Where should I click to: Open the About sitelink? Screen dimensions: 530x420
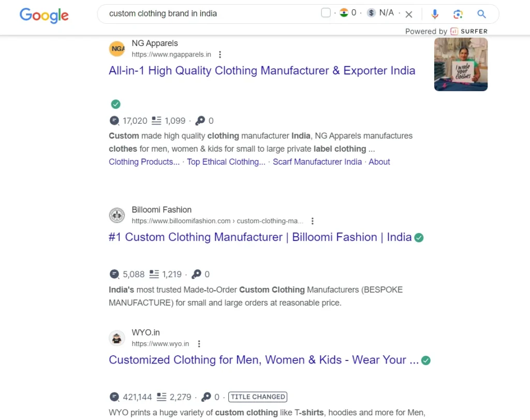(x=379, y=162)
